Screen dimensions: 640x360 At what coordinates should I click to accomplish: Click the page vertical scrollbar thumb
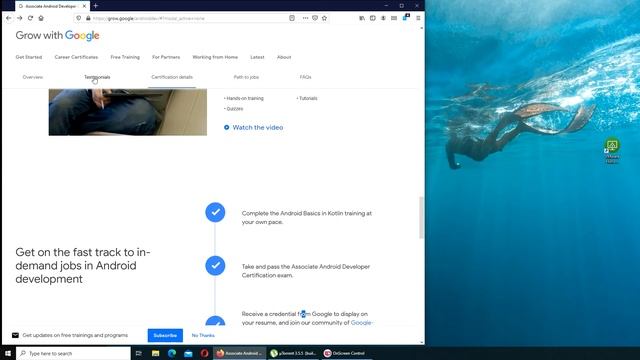click(421, 218)
